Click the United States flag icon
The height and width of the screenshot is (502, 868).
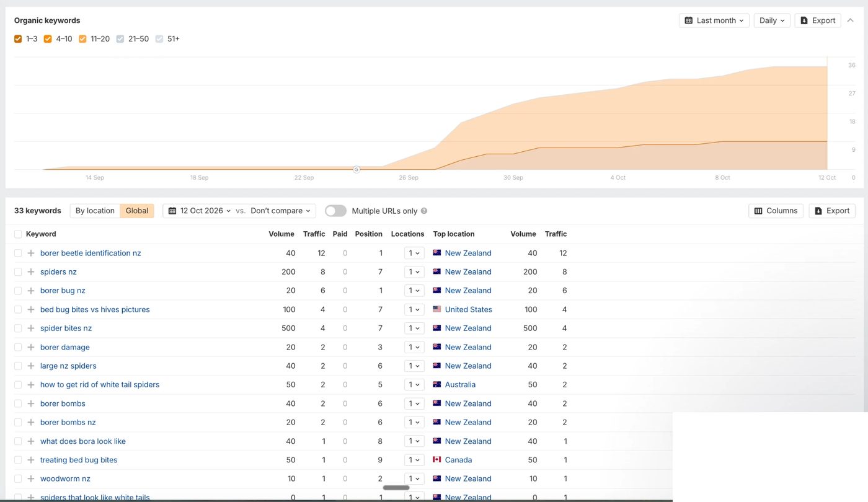tap(437, 309)
